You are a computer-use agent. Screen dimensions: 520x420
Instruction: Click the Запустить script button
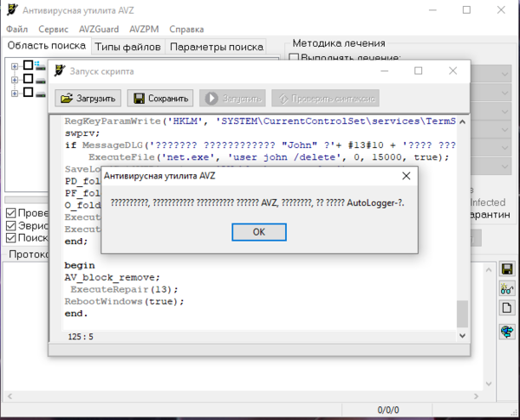(x=232, y=98)
